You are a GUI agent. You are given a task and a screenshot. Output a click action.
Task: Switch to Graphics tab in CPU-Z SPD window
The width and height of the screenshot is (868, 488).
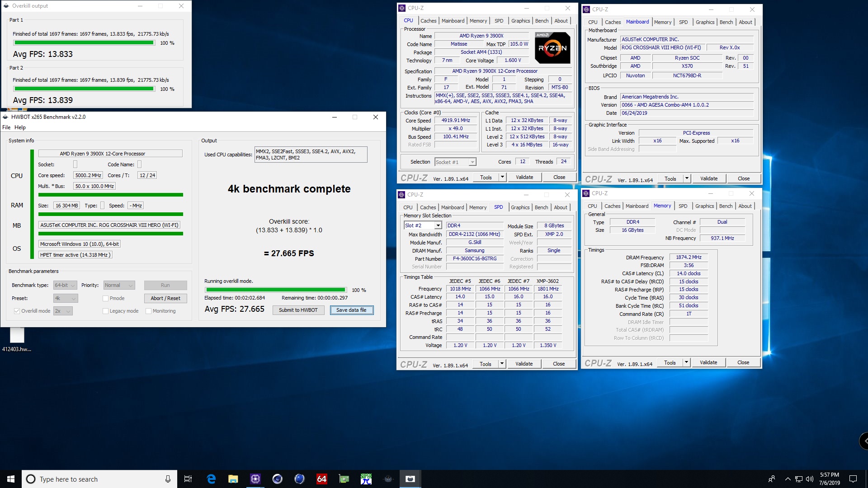(x=520, y=207)
